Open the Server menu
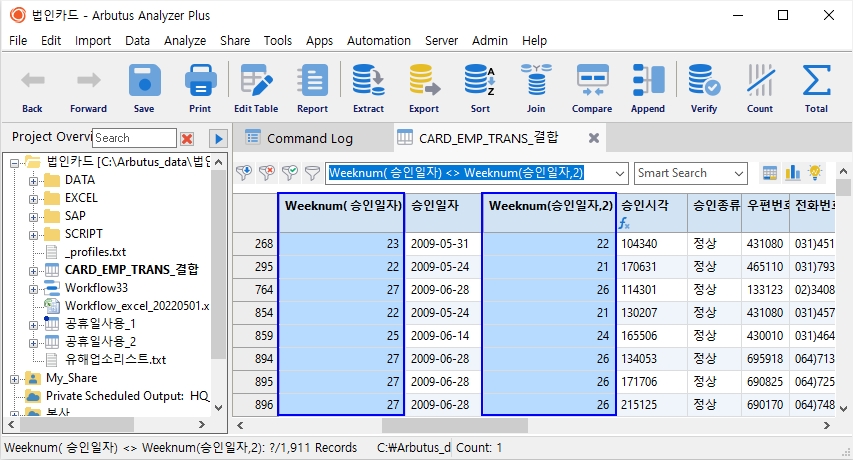This screenshot has height=460, width=853. coord(441,41)
